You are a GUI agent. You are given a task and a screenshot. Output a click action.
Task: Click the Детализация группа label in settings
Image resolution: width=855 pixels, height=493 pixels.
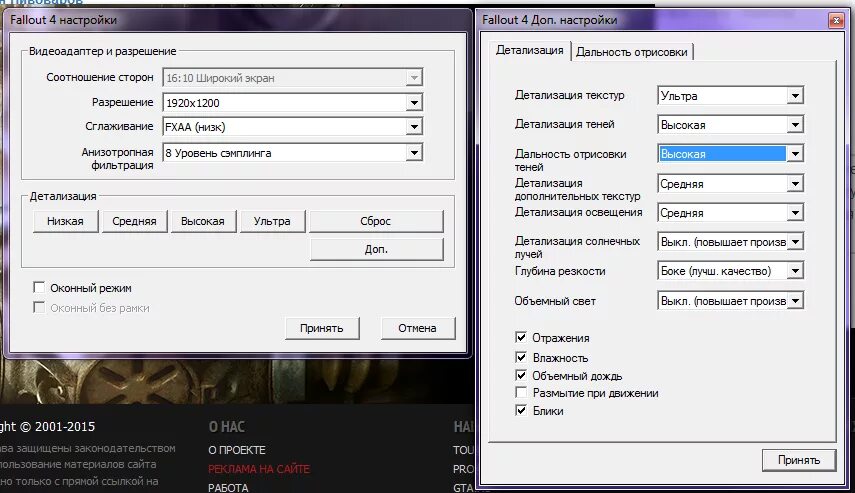point(63,196)
